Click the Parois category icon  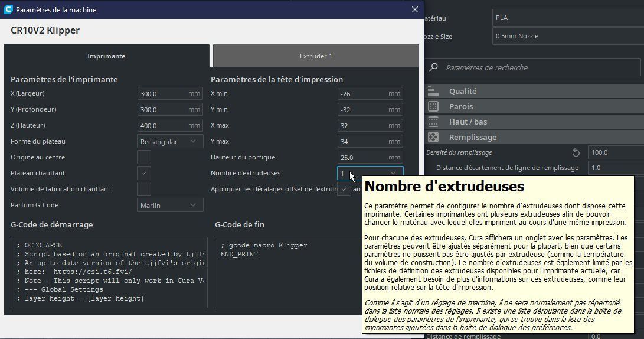tap(433, 106)
